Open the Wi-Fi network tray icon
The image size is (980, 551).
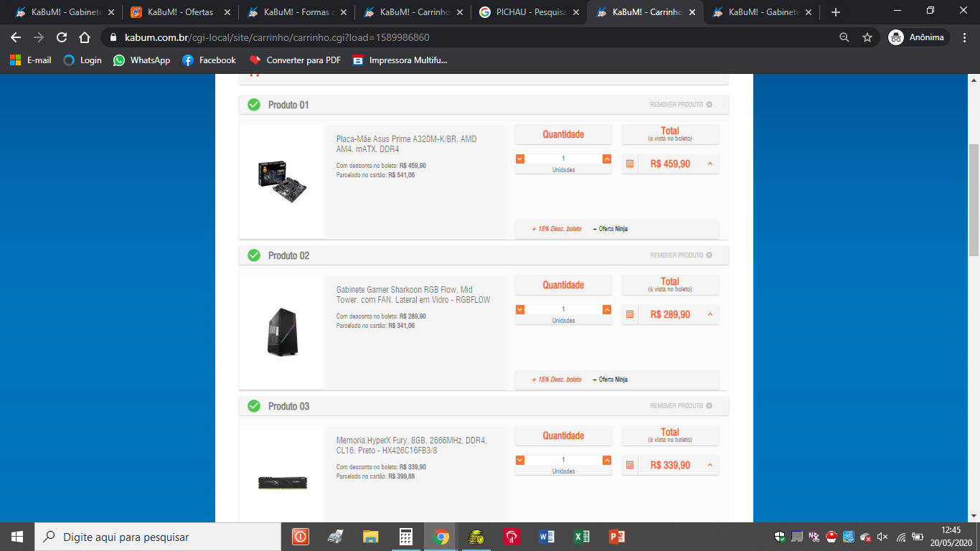[901, 537]
